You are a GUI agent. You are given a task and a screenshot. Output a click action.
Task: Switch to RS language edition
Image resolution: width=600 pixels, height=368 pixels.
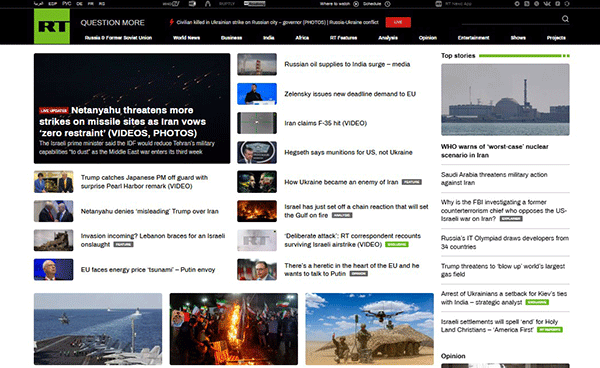(x=102, y=4)
